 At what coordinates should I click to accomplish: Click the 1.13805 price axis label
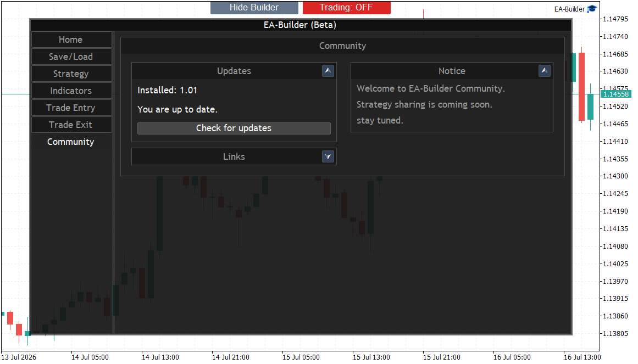click(615, 333)
